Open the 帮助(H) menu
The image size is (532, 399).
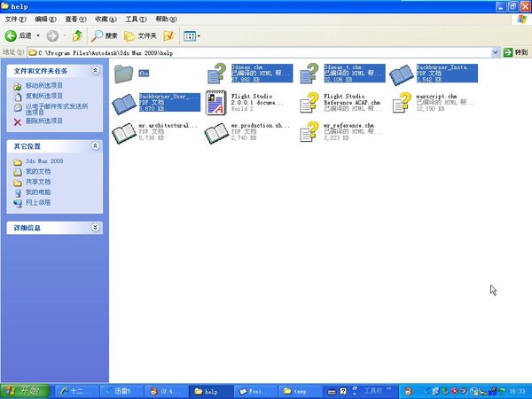(167, 19)
